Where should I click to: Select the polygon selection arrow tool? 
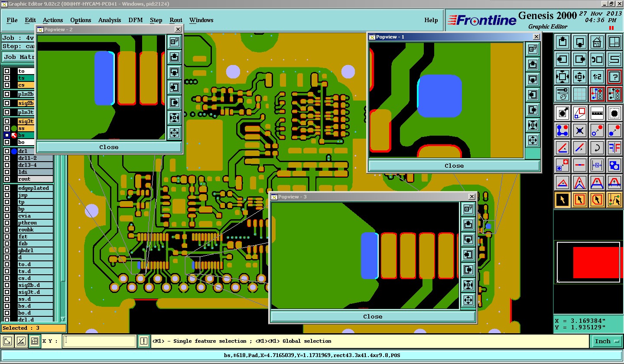coord(597,200)
